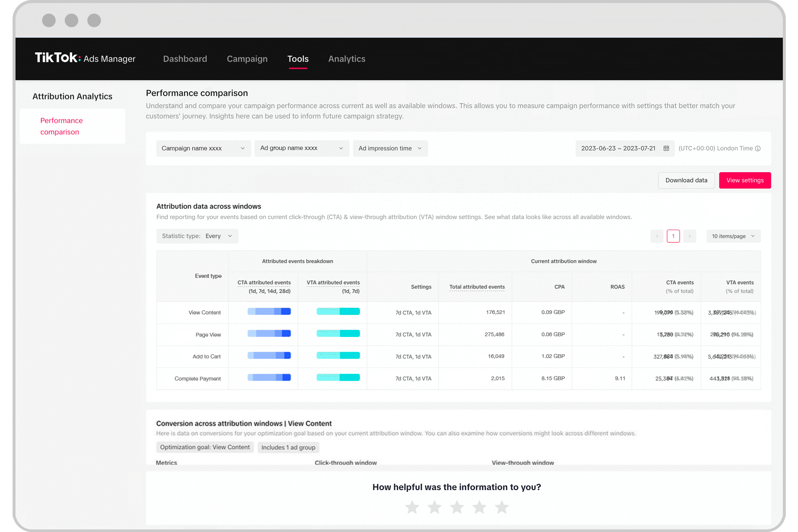
Task: Click Complete Payment CTA breakdown bar
Action: pyautogui.click(x=269, y=378)
